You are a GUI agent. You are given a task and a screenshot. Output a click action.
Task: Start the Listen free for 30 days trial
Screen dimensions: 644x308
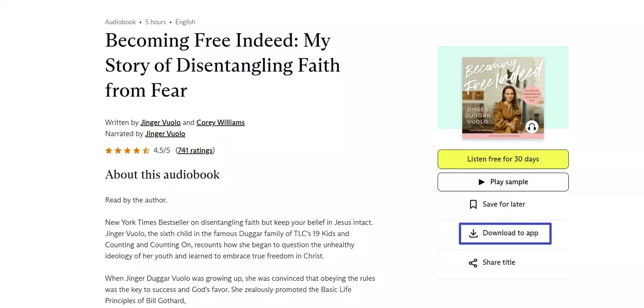click(503, 159)
